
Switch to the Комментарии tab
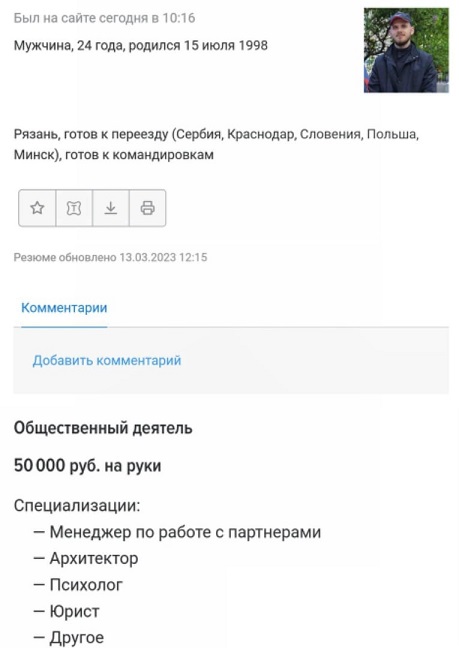[x=64, y=308]
